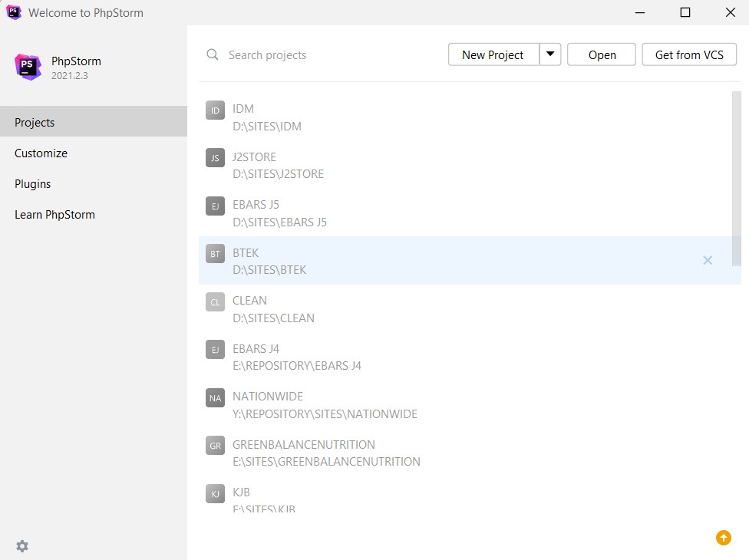The width and height of the screenshot is (749, 560).
Task: Click the IDM project avatar icon
Action: click(x=215, y=110)
